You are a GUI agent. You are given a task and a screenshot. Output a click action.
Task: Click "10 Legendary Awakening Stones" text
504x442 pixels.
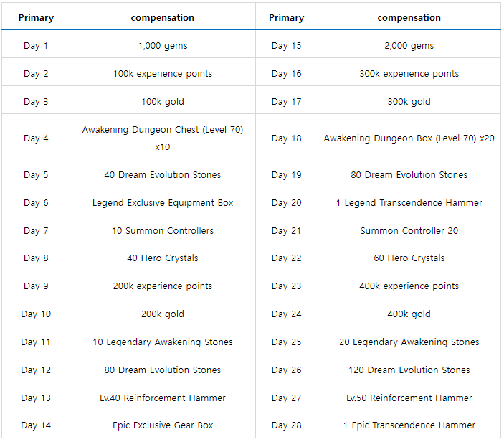pos(163,342)
